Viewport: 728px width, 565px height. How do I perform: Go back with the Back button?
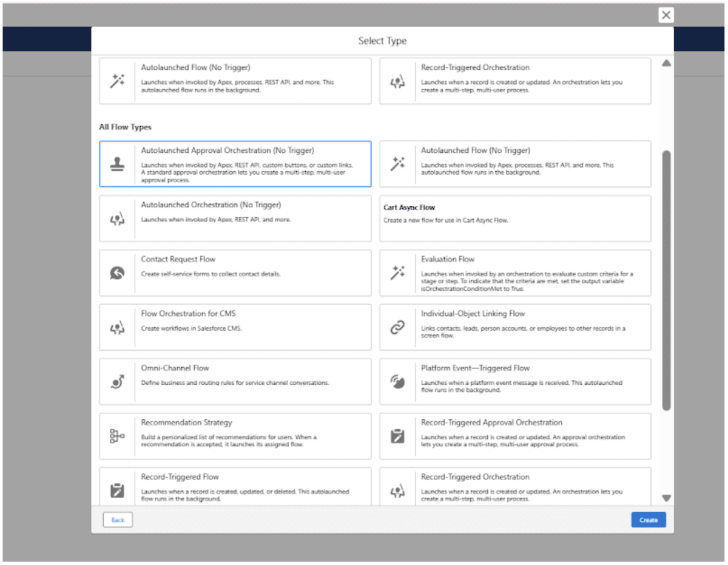coord(118,520)
